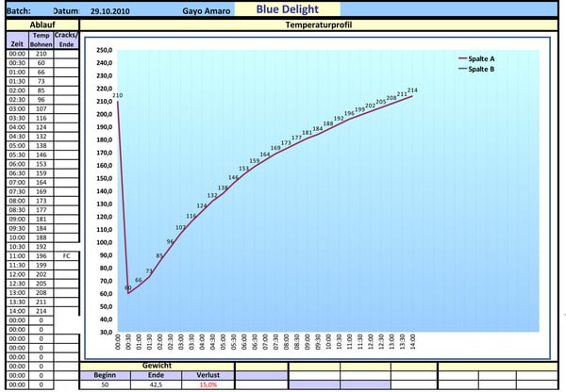Select Zeit column cell "01:00"

pos(17,73)
